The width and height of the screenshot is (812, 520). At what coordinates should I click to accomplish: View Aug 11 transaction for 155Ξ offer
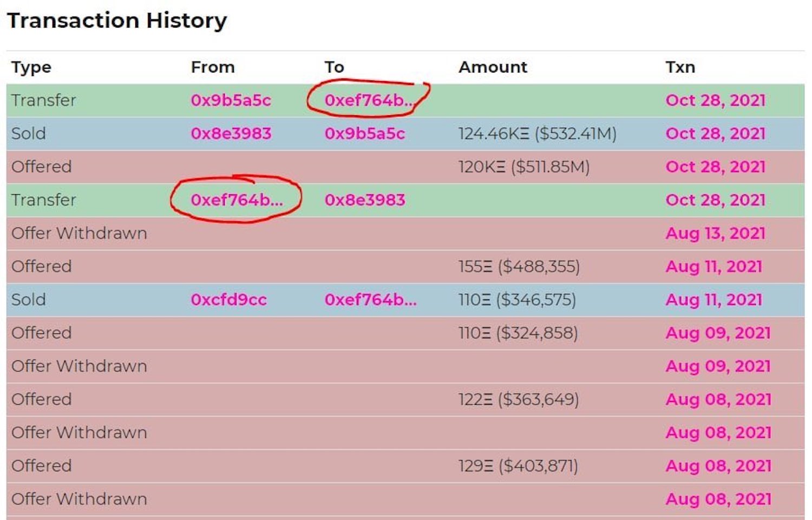pos(713,266)
